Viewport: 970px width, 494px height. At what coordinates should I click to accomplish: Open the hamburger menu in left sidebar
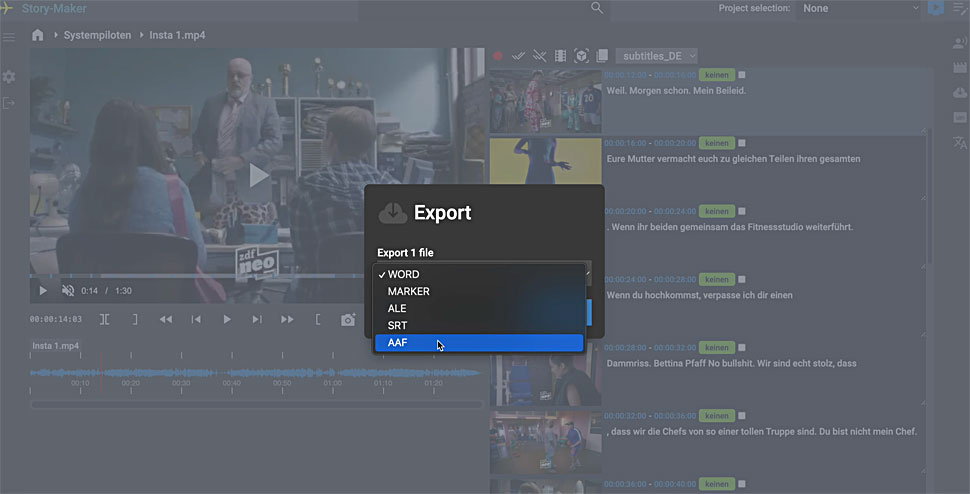point(9,38)
